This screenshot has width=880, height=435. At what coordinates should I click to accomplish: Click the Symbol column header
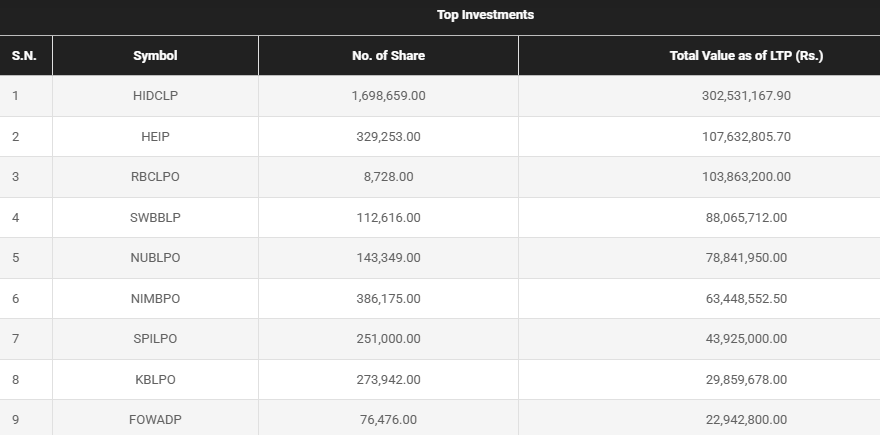point(155,56)
